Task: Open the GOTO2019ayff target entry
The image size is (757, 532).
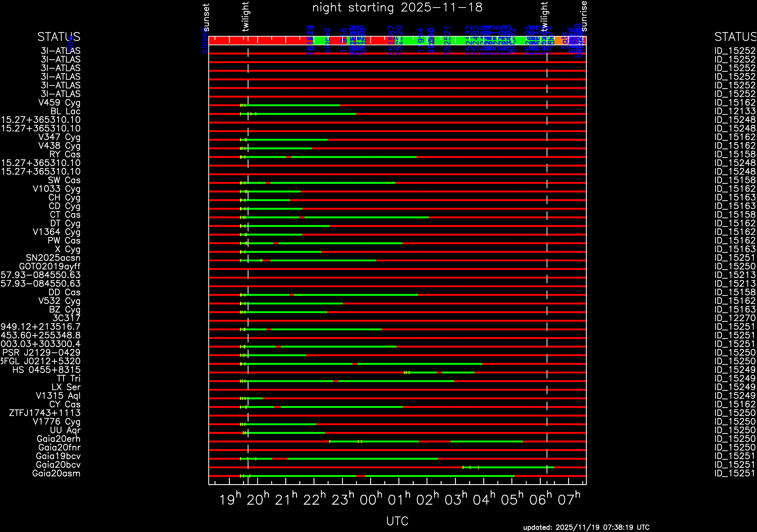Action: click(x=50, y=267)
